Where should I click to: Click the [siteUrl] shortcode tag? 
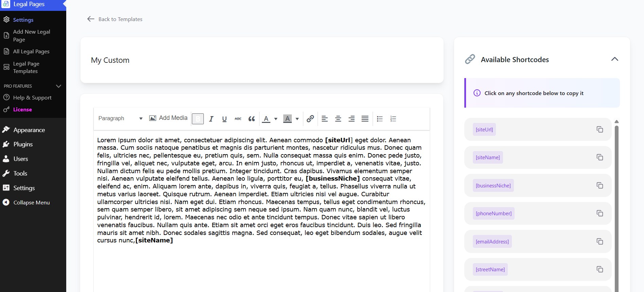[484, 129]
